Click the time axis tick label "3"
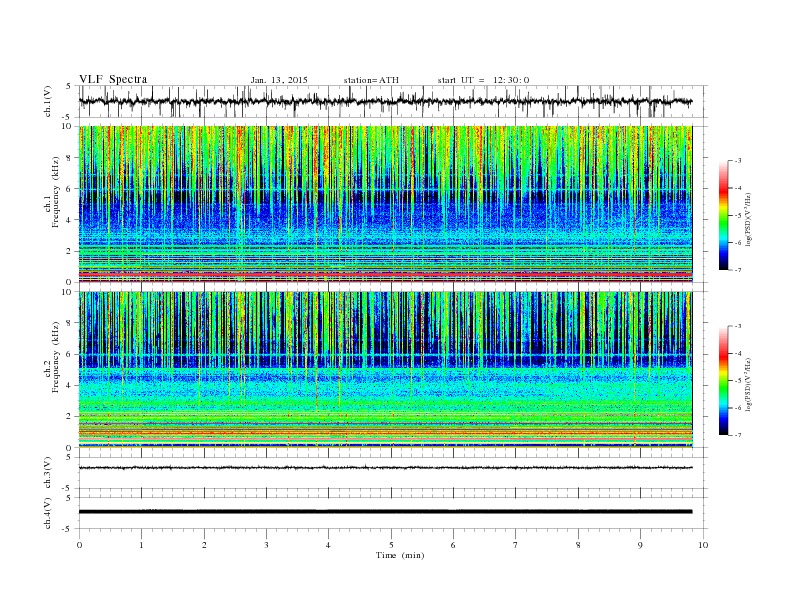This screenshot has width=792, height=612. [266, 545]
